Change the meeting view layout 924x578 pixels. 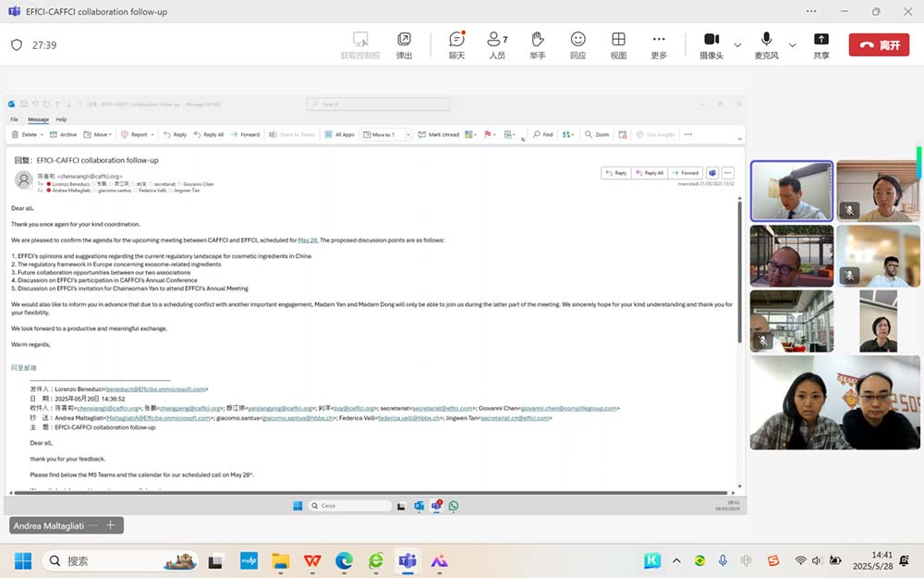click(618, 44)
